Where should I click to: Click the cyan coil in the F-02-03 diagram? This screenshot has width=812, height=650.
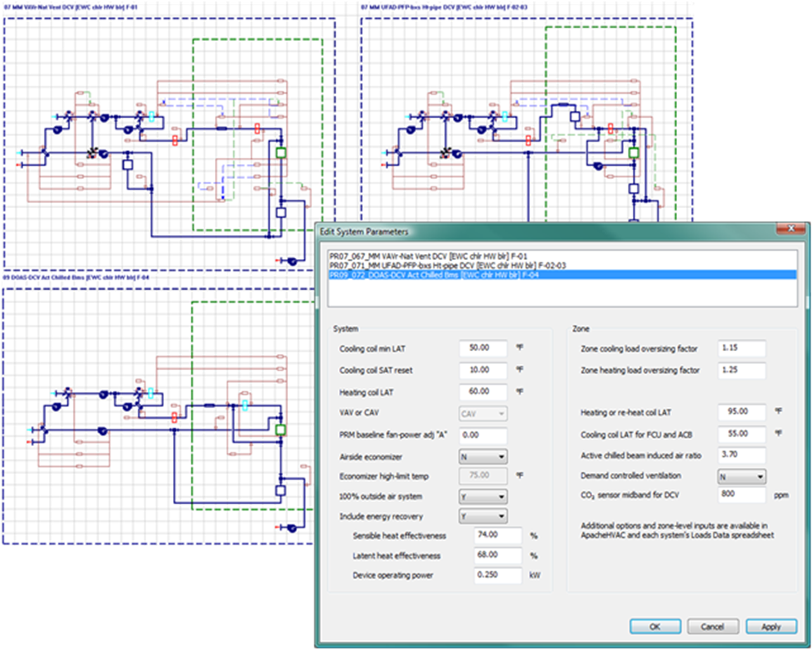[x=505, y=116]
